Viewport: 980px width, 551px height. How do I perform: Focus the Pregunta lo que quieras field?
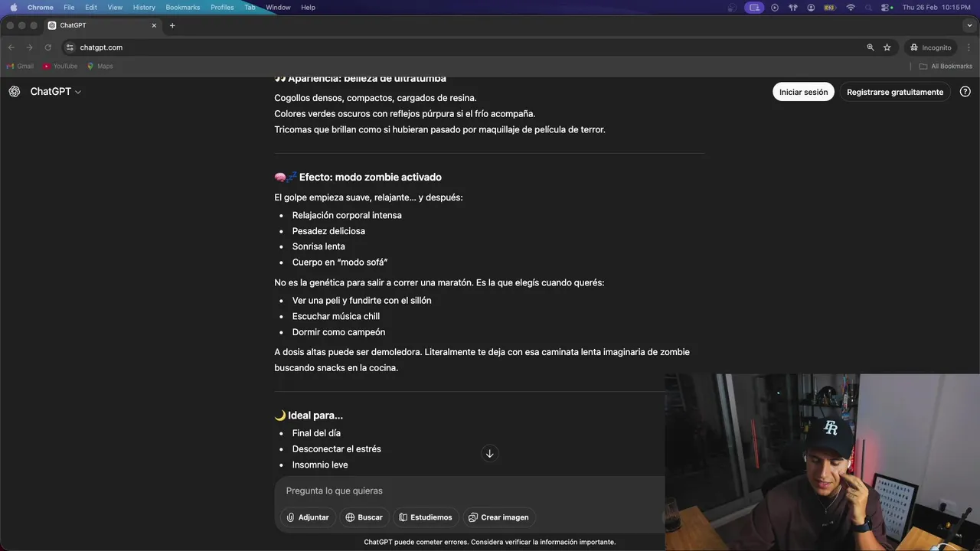(470, 491)
